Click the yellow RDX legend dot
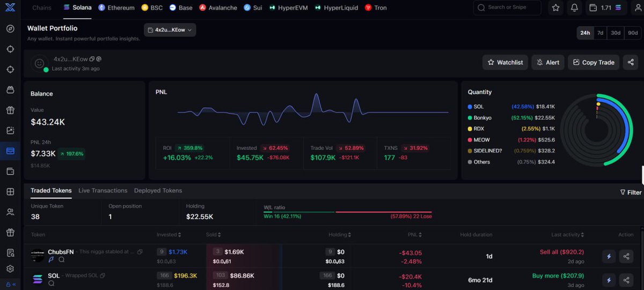The image size is (644, 290). [x=470, y=129]
